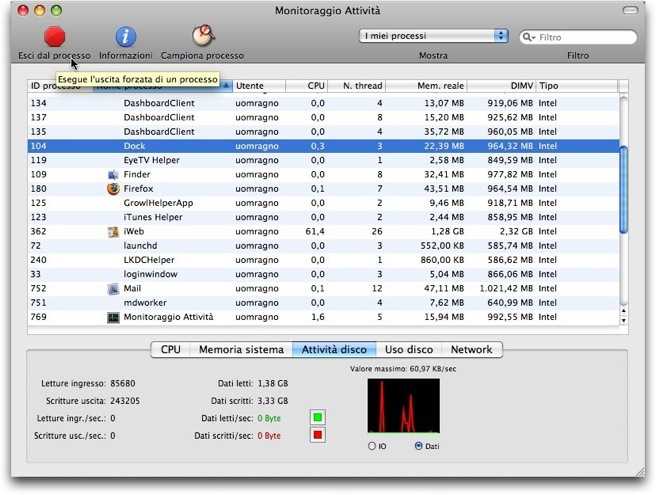Viewport: 656px width, 495px height.
Task: Click the Dati scritti value 3,33 GB
Action: [x=273, y=401]
